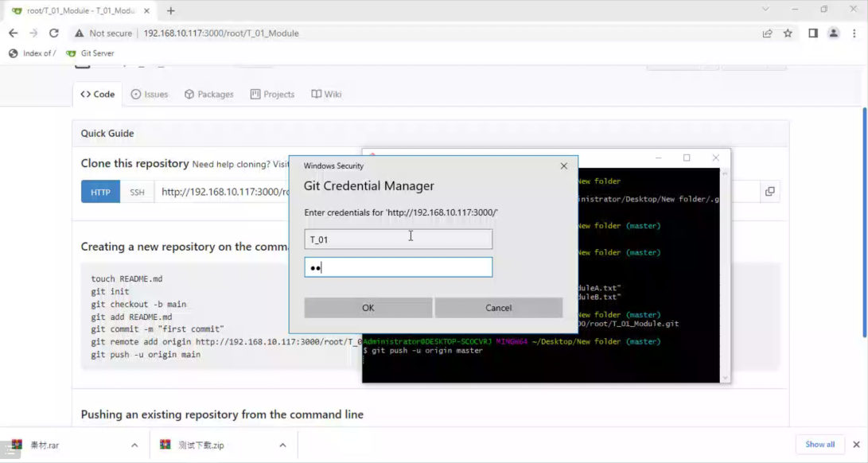
Task: Switch to the Code tab
Action: (97, 94)
